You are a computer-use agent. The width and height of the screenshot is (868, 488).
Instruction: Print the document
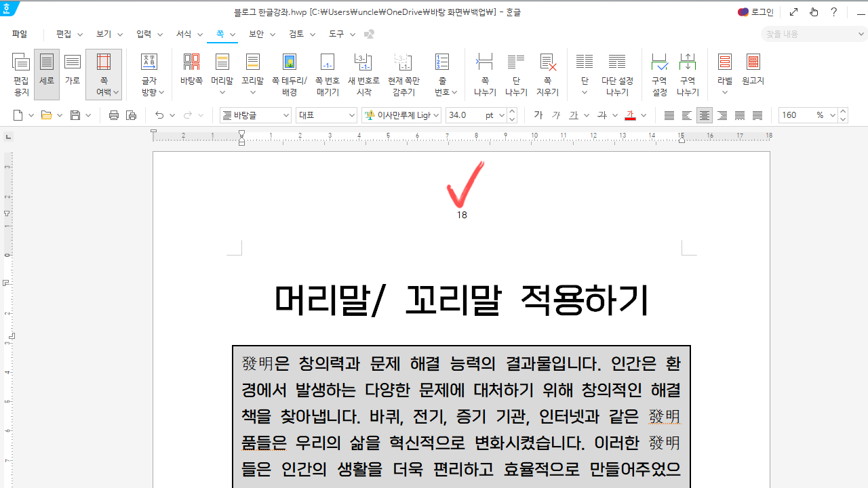coord(114,115)
